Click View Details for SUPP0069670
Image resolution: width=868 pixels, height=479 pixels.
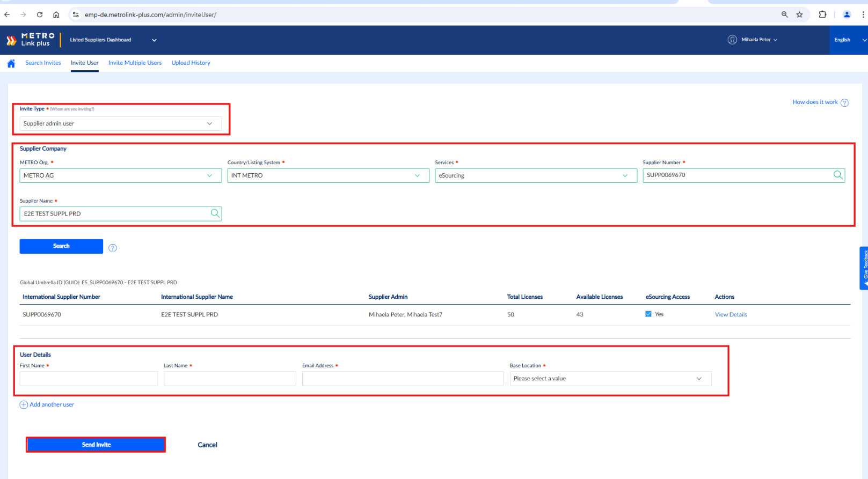pyautogui.click(x=731, y=314)
